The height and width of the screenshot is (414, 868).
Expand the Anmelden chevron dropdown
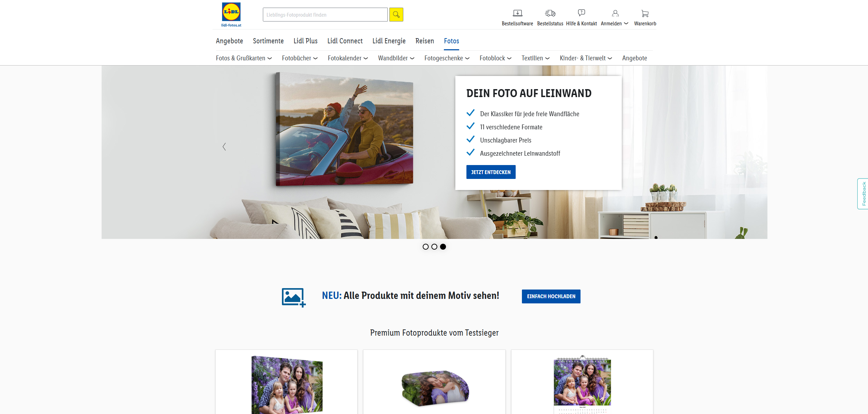pyautogui.click(x=626, y=23)
